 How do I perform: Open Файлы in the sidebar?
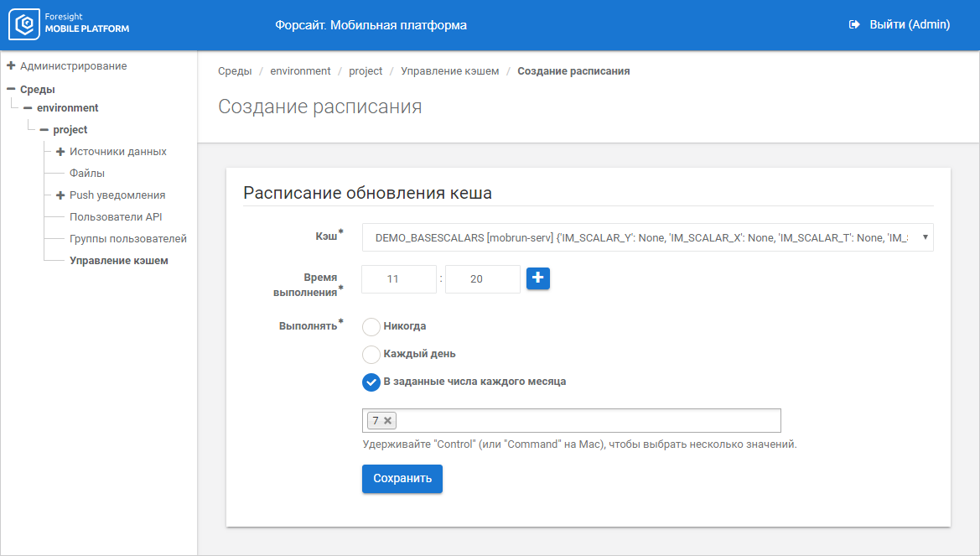(x=87, y=174)
